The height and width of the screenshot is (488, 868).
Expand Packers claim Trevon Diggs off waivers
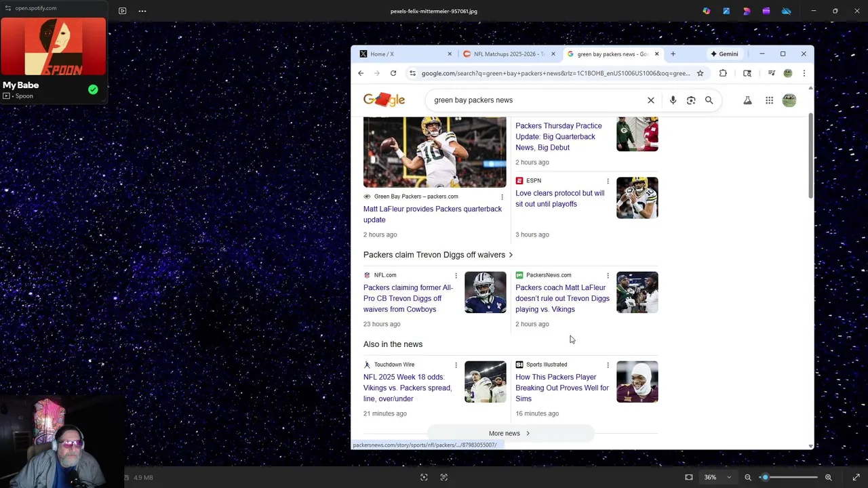click(438, 255)
